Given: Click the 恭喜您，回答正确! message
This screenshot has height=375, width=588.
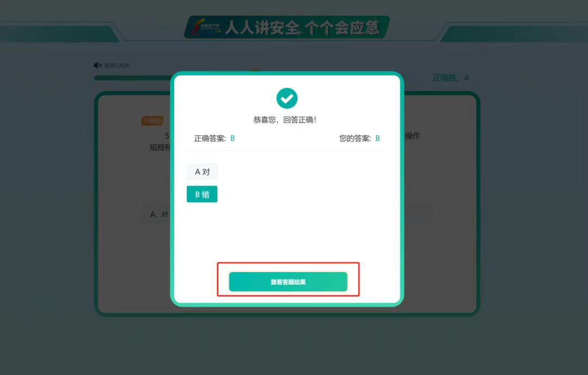Looking at the screenshot, I should 285,120.
